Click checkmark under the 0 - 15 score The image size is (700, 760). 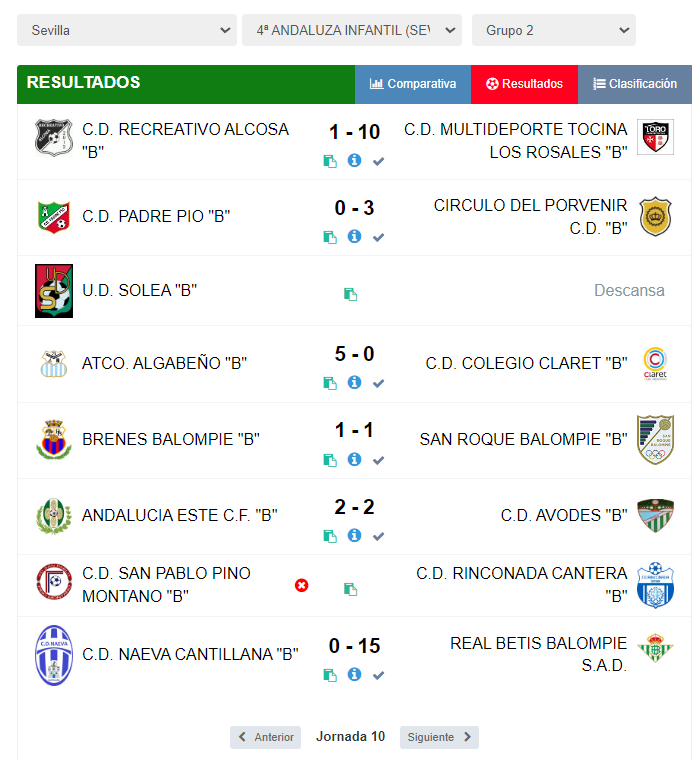379,675
